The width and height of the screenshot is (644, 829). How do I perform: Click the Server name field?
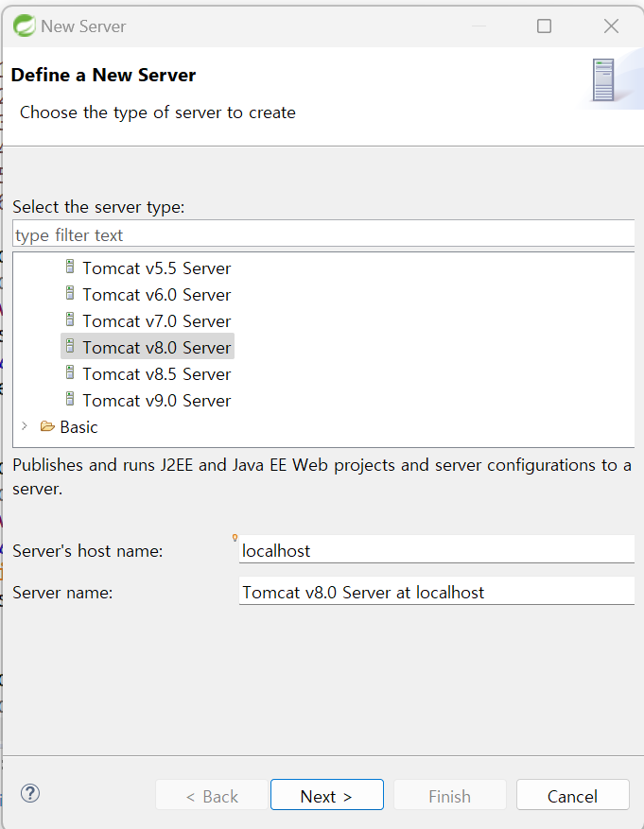tap(437, 591)
